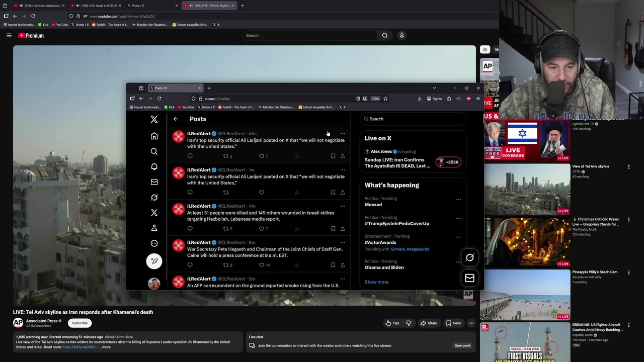The image size is (644, 362).
Task: Like the Pete Hegseth press conference post
Action: (262, 265)
